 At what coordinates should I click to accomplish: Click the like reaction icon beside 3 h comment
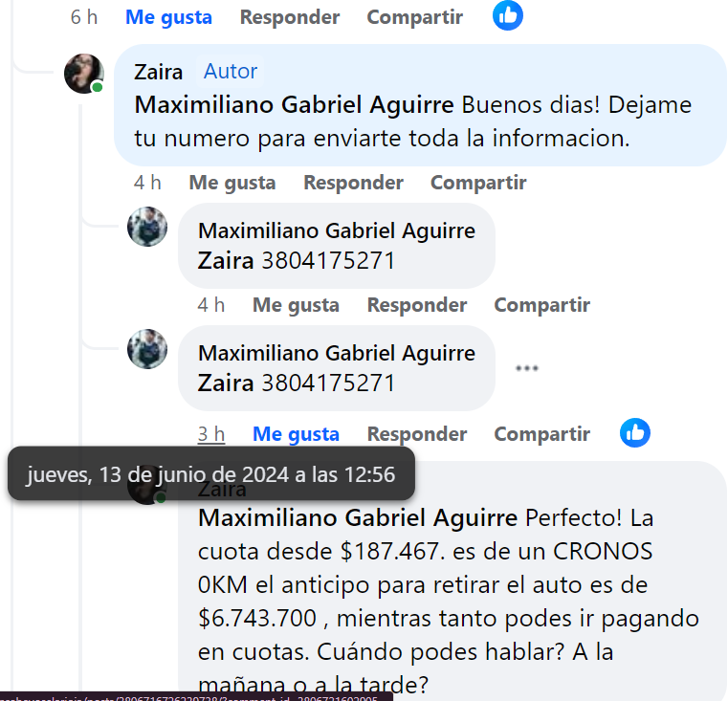[x=634, y=432]
